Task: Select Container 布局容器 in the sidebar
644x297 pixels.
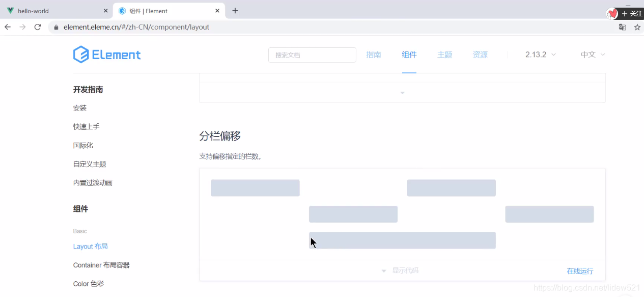Action: click(x=101, y=265)
